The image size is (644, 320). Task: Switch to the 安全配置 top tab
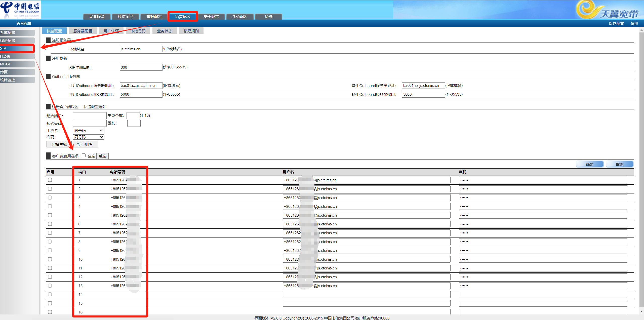pos(211,17)
